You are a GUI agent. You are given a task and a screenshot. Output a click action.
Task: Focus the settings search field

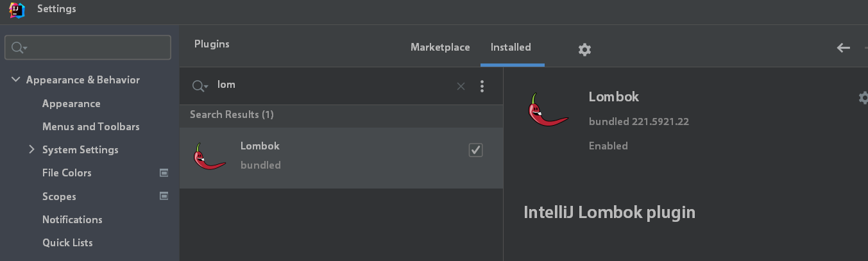click(x=88, y=47)
